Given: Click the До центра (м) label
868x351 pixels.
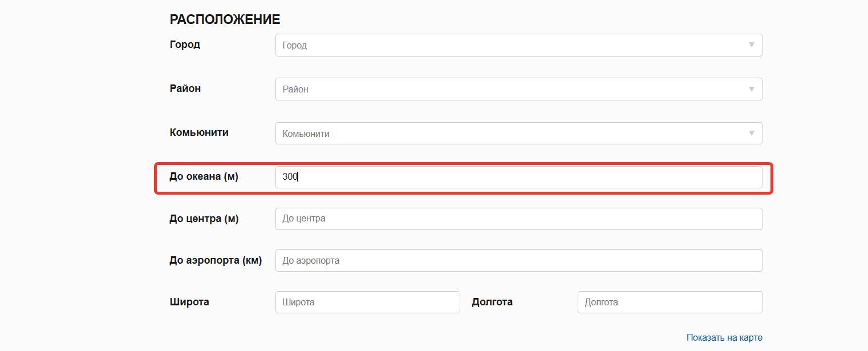Looking at the screenshot, I should [204, 219].
